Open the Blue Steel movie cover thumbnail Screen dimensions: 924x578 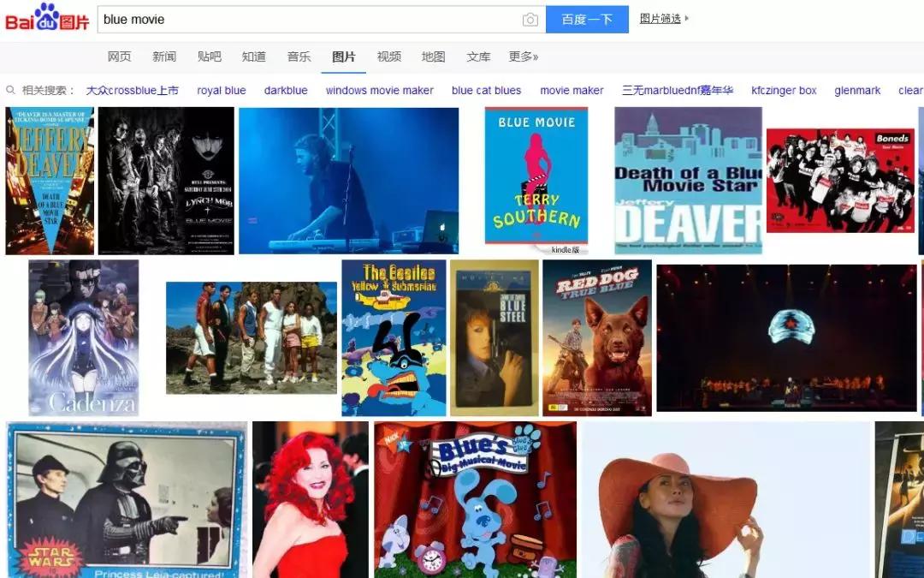(495, 338)
